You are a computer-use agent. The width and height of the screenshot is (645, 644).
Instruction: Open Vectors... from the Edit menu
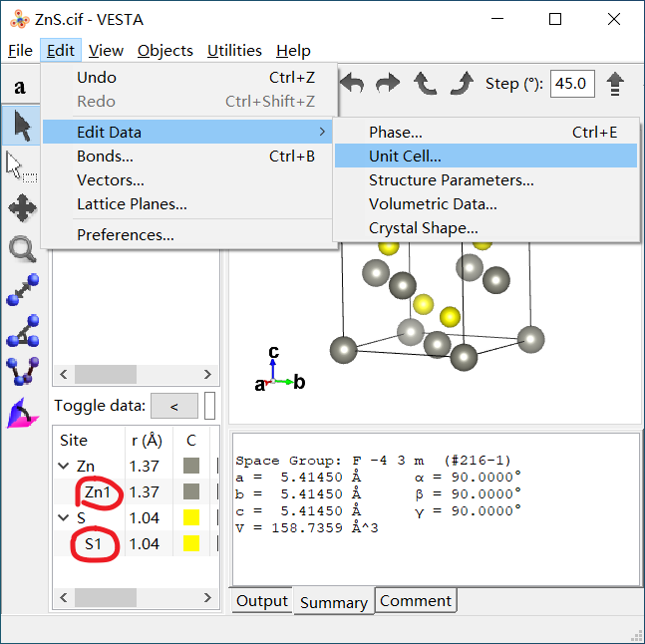[x=189, y=180]
